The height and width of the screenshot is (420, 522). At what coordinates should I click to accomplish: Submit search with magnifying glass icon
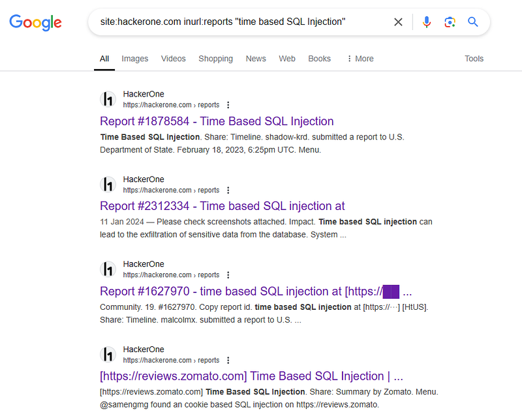click(x=473, y=22)
